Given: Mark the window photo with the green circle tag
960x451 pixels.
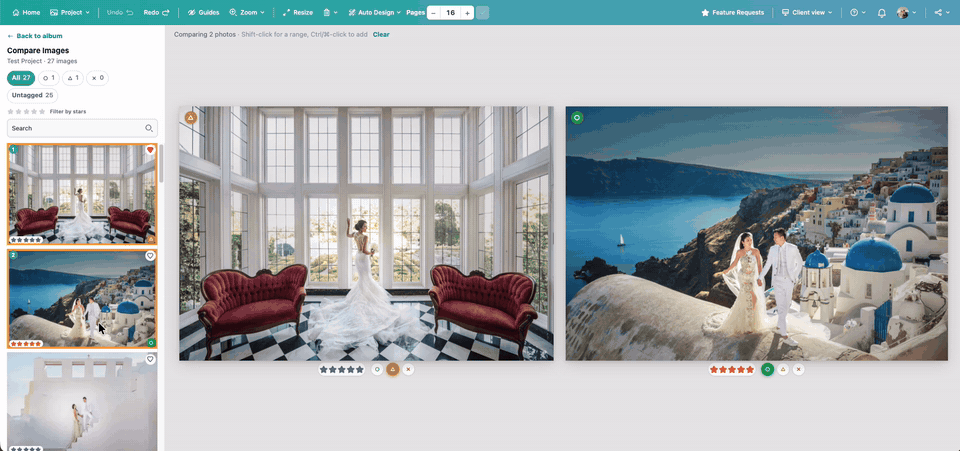Looking at the screenshot, I should pos(378,370).
